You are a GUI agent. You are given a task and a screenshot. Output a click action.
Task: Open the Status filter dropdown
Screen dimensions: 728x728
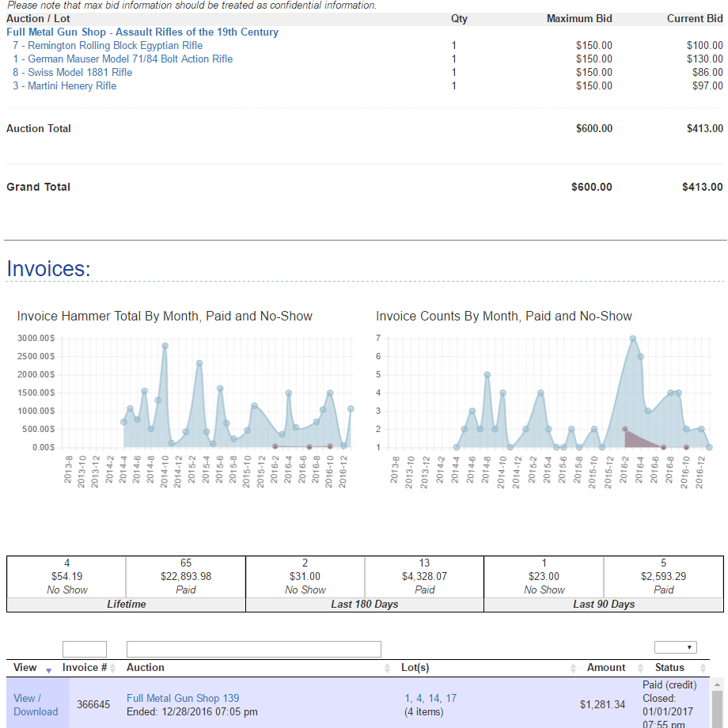[x=675, y=647]
